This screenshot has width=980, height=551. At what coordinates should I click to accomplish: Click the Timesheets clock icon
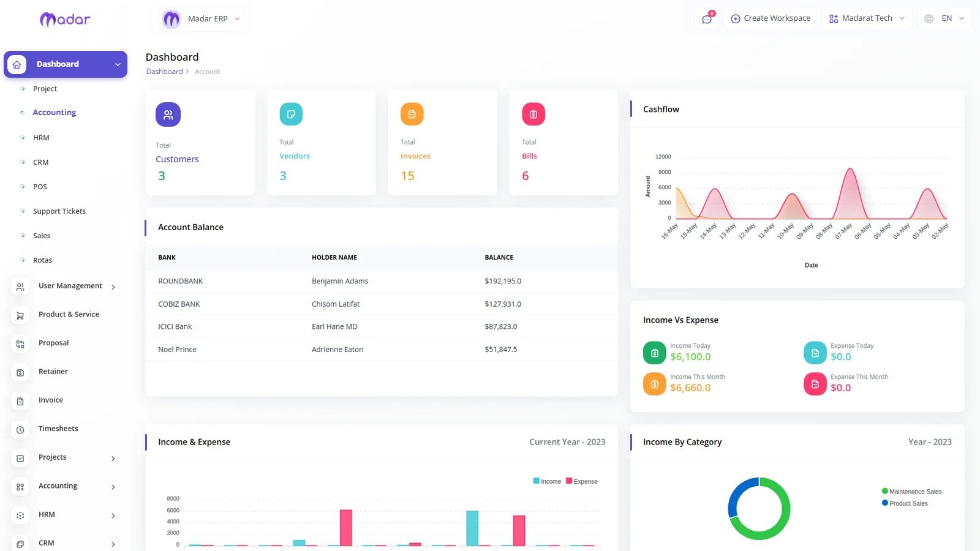(20, 430)
